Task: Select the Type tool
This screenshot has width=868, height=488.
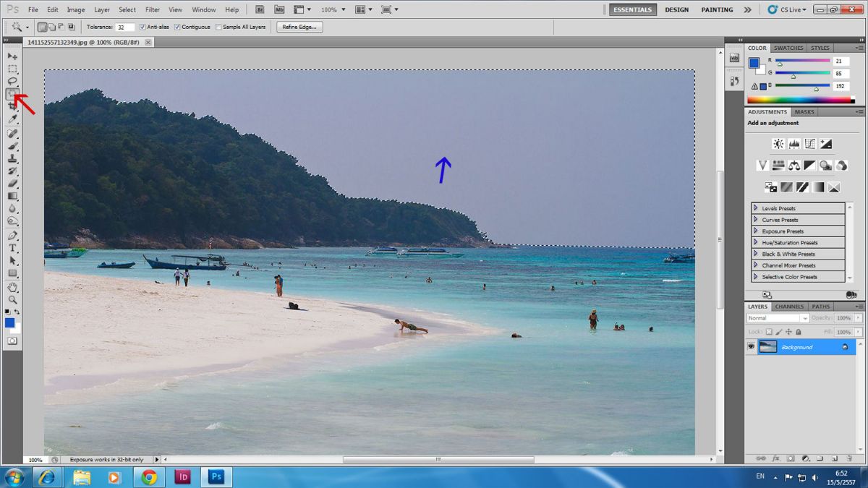Action: 12,248
